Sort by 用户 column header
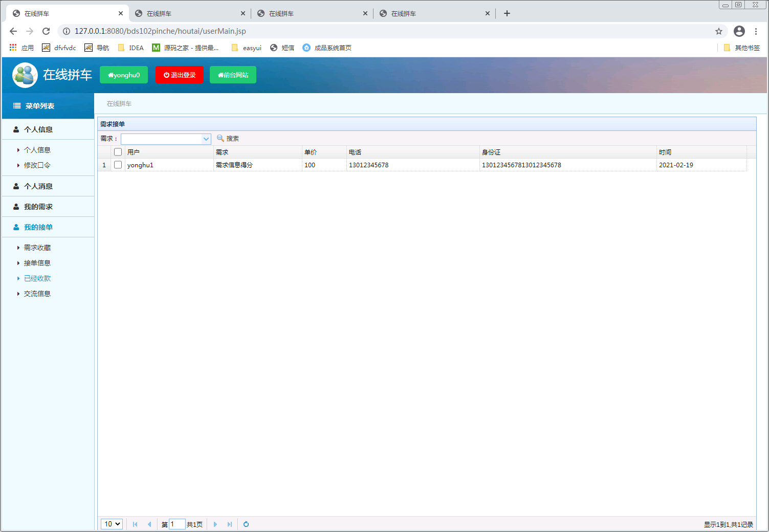 pos(169,152)
